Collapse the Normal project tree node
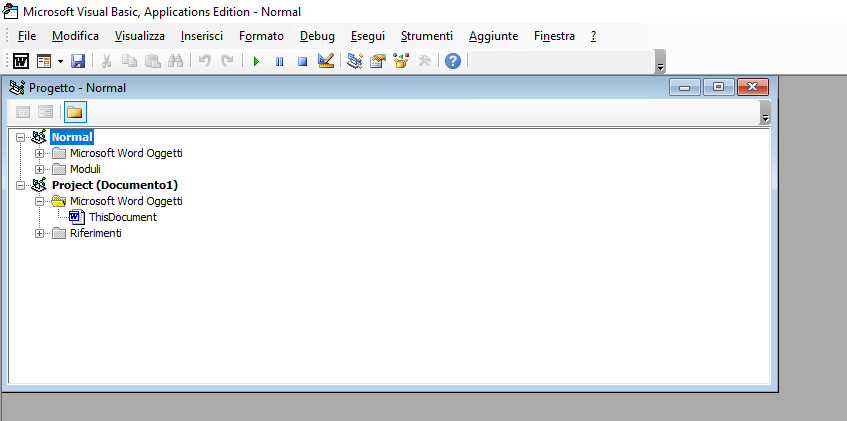The image size is (847, 421). 21,137
